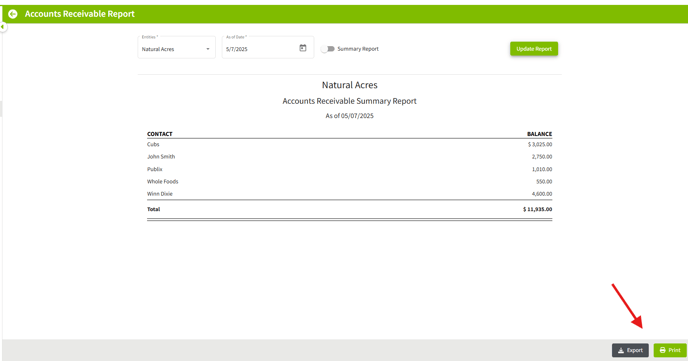Click the 550.00 balance value
688x361 pixels.
tap(544, 181)
